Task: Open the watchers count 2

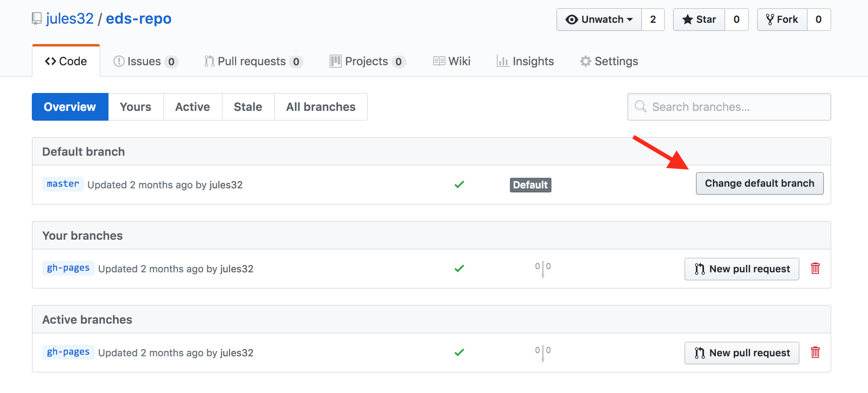Action: [653, 20]
